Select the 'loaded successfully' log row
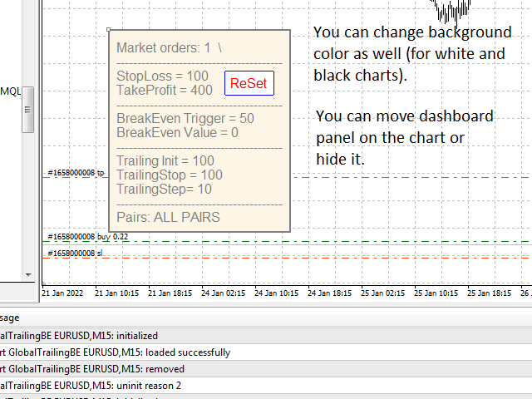The width and height of the screenshot is (532, 399). click(266, 352)
